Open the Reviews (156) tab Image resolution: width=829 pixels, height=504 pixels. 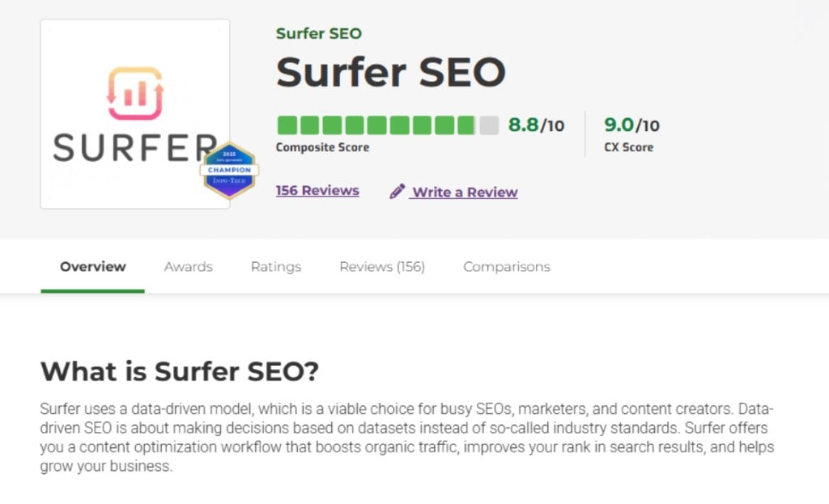coord(381,267)
